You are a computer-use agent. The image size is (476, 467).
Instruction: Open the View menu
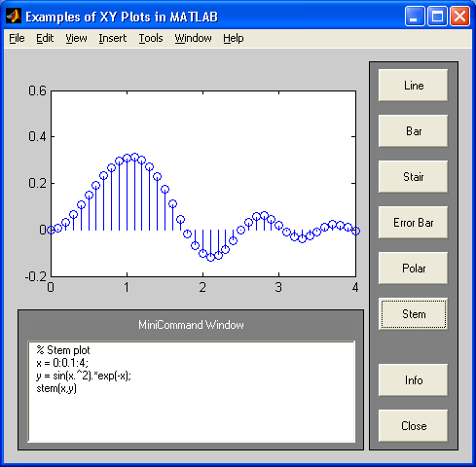pyautogui.click(x=76, y=38)
